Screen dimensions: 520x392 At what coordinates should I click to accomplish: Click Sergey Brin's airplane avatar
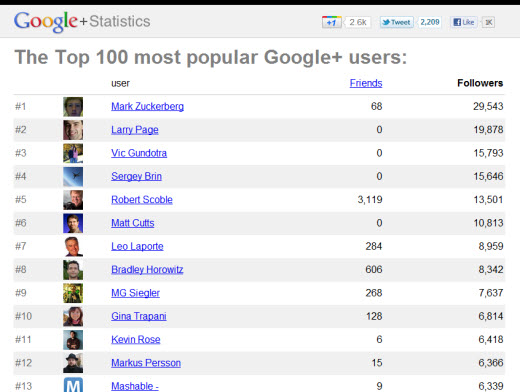73,177
